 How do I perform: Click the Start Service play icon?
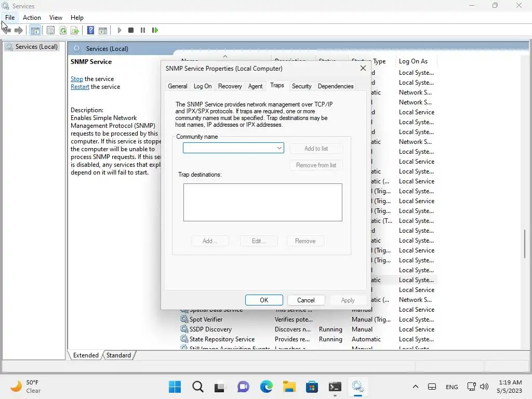click(x=119, y=30)
